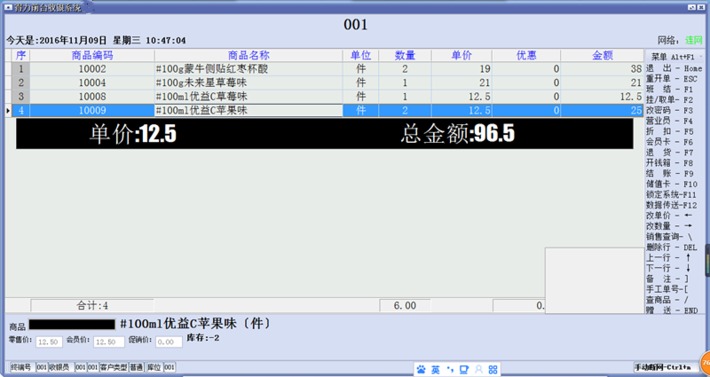Toggle the 英 input language indicator

435,369
